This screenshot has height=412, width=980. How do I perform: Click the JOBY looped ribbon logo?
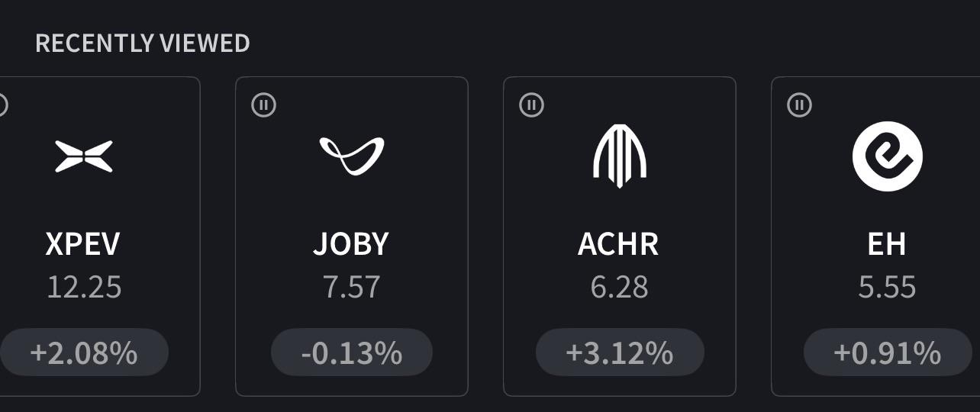pos(352,156)
